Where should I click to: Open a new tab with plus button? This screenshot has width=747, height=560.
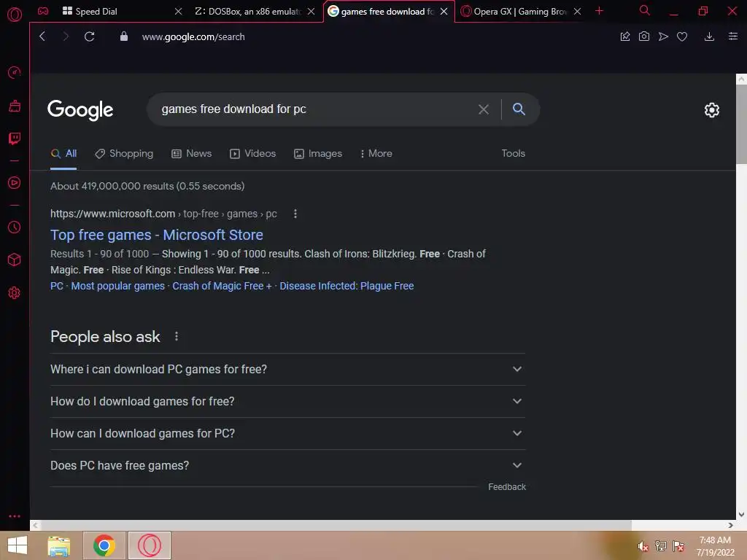[600, 11]
